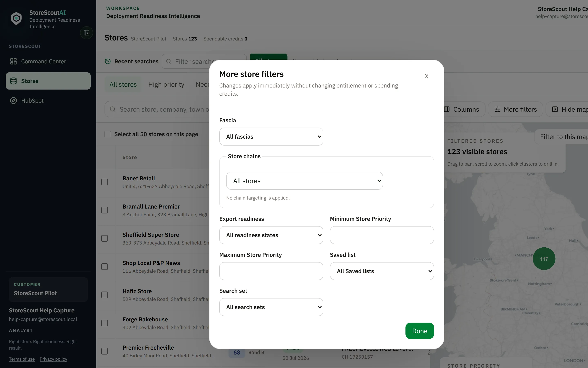Click the Filter searches magnifier icon
Viewport: 588px width, 368px height.
(169, 61)
